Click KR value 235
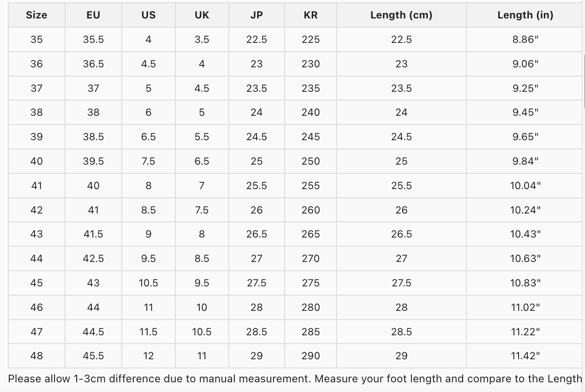This screenshot has height=392, width=585. [310, 88]
